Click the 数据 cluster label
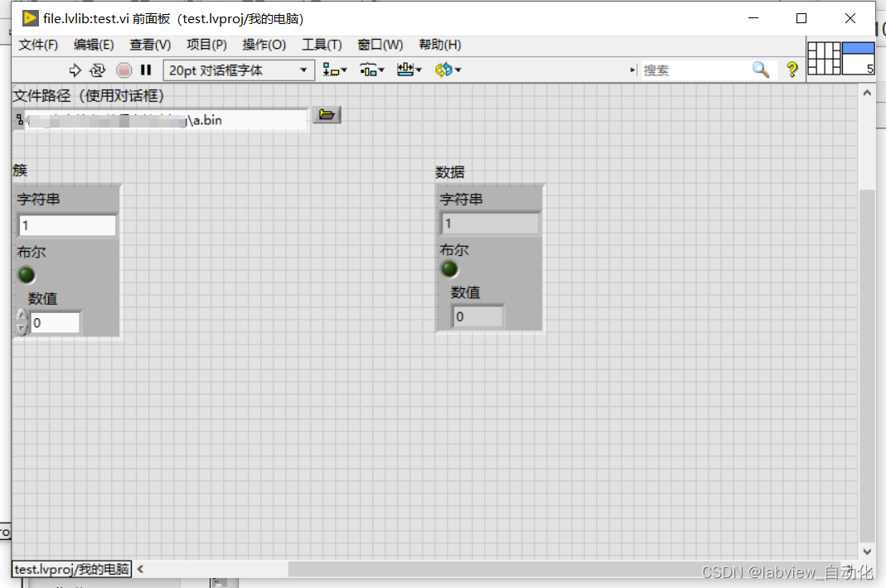The image size is (886, 588). click(450, 172)
